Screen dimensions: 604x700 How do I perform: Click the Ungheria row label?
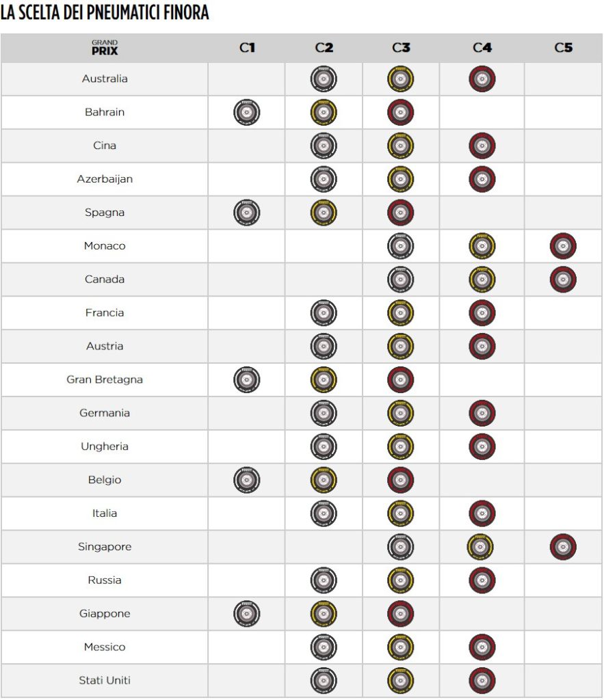pyautogui.click(x=105, y=446)
